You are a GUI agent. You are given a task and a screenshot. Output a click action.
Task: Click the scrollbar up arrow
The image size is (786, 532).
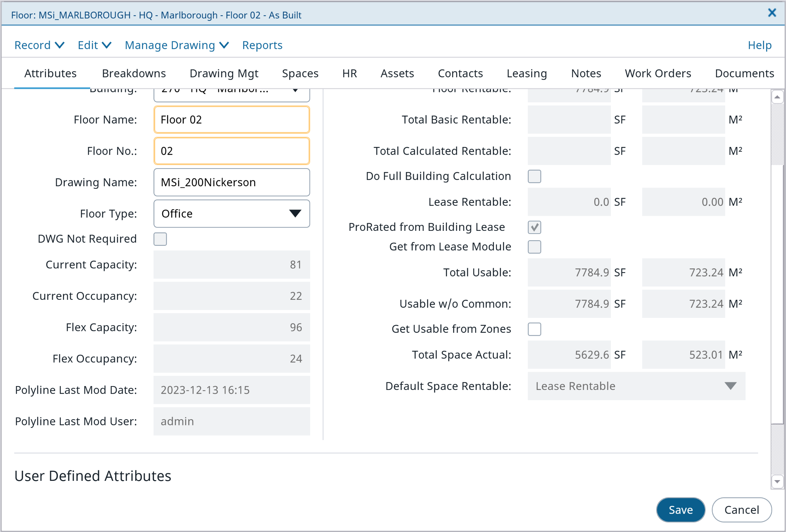777,97
